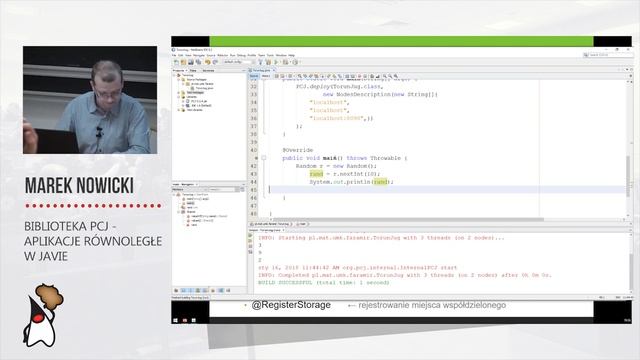This screenshot has width=640, height=360.
Task: Click the Open Project toolbar icon
Action: (x=191, y=62)
